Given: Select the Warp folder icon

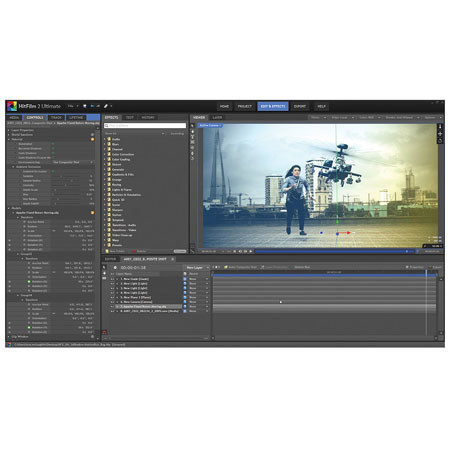Looking at the screenshot, I should [109, 240].
